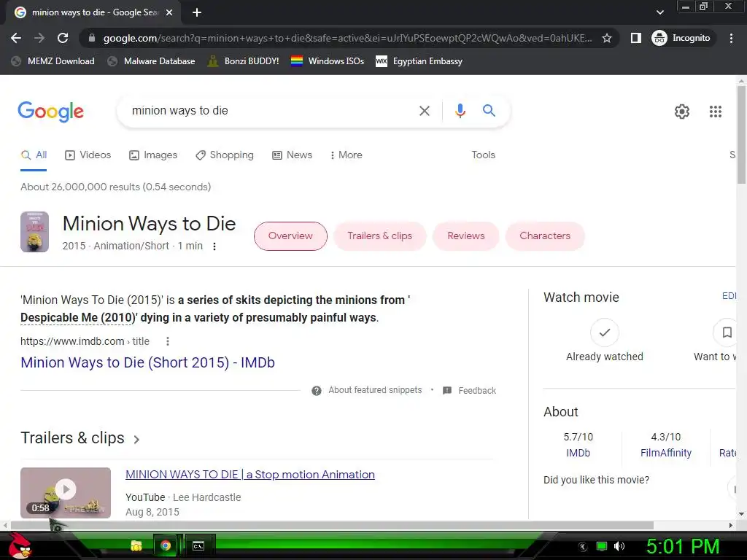This screenshot has height=560, width=747.
Task: Select the All results tab
Action: [x=34, y=155]
